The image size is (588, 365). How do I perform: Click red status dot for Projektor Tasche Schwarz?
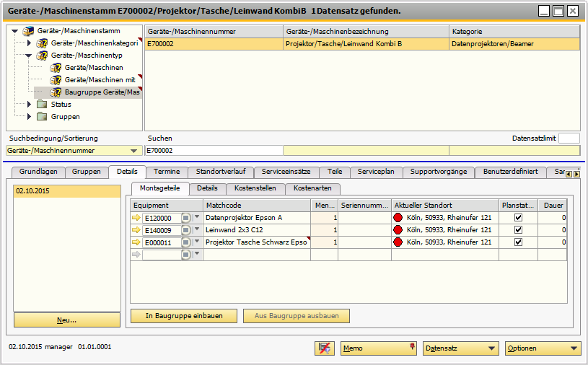[x=398, y=242]
